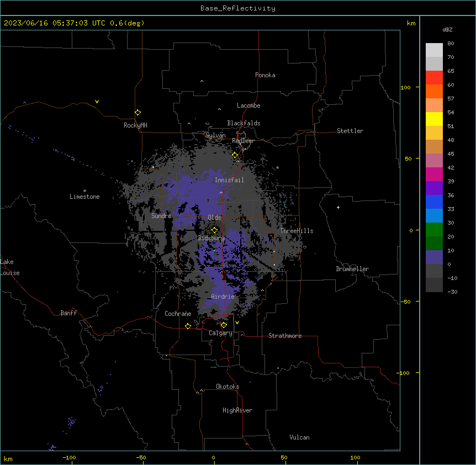Click the Okotoks town label
Image resolution: width=476 pixels, height=465 pixels.
pos(228,387)
